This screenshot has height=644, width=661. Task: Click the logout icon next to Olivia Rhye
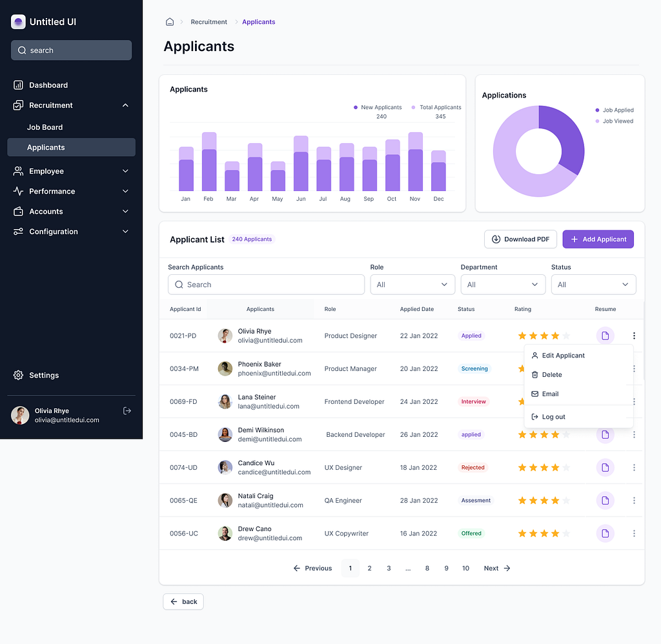127,410
